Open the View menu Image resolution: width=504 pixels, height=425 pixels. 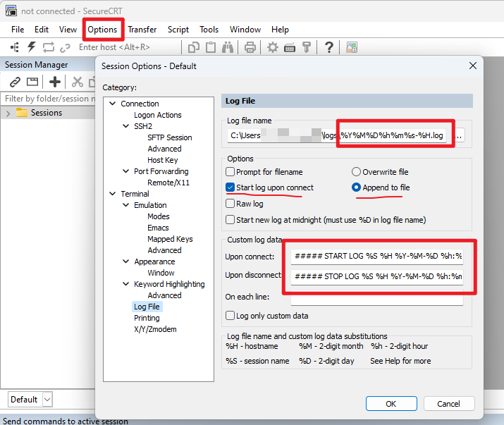tap(68, 30)
